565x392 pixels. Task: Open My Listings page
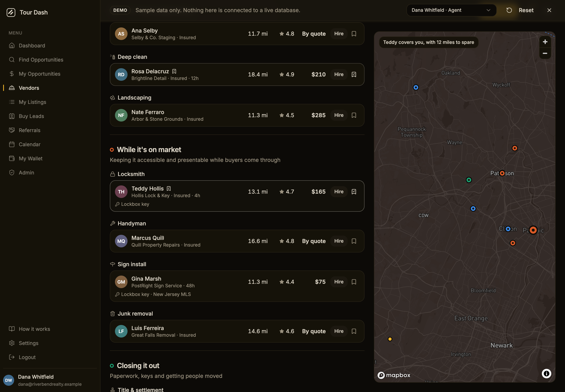pyautogui.click(x=50, y=102)
